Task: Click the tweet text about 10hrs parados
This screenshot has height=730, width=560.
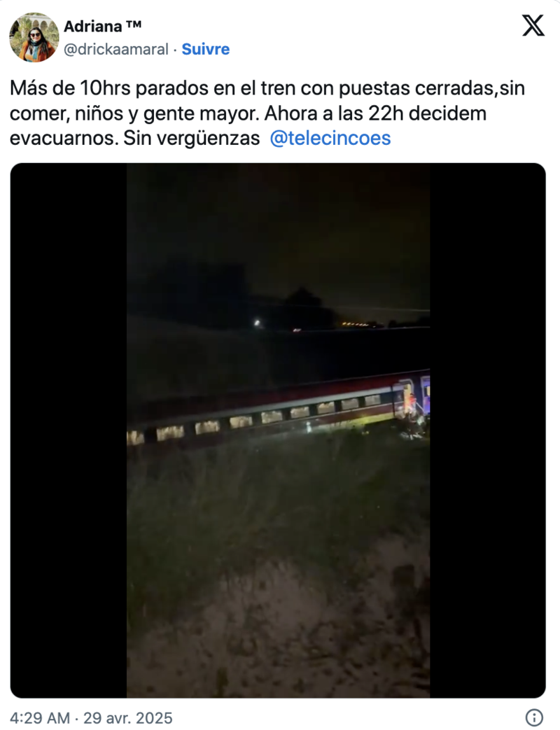Action: (267, 113)
